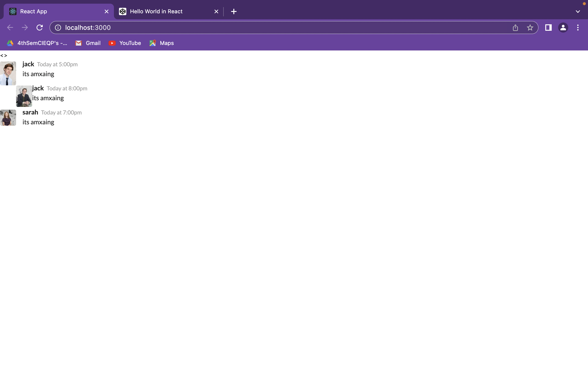Expand the forward navigation arrow

[x=25, y=28]
